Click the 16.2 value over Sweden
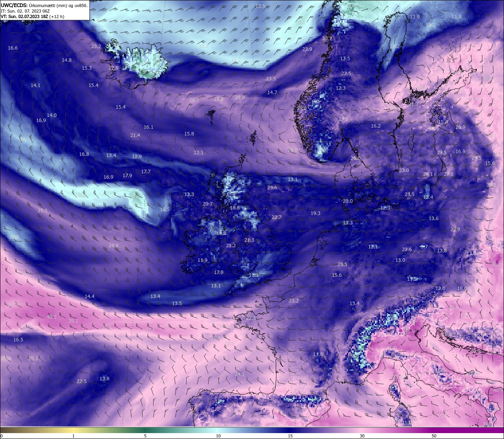Screen dimensions: 504x439 point(376,126)
